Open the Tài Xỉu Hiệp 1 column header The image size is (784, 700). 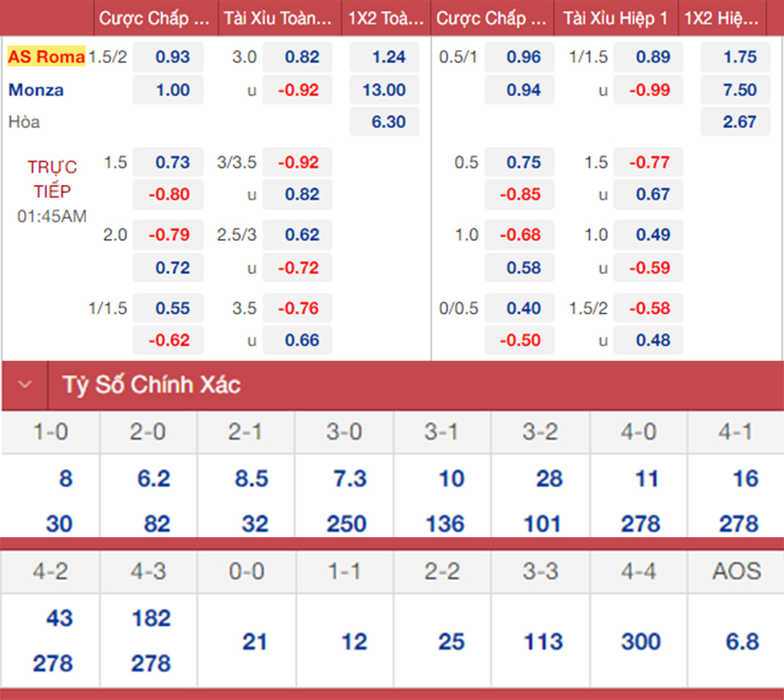pyautogui.click(x=615, y=18)
